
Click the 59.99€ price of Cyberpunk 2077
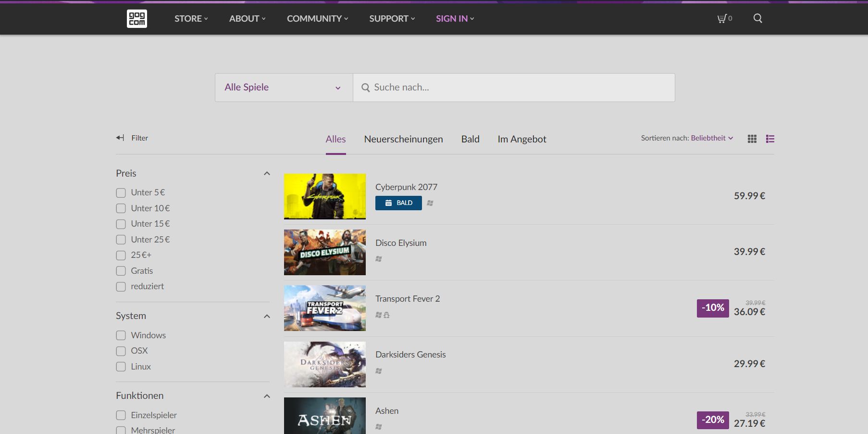pyautogui.click(x=749, y=196)
